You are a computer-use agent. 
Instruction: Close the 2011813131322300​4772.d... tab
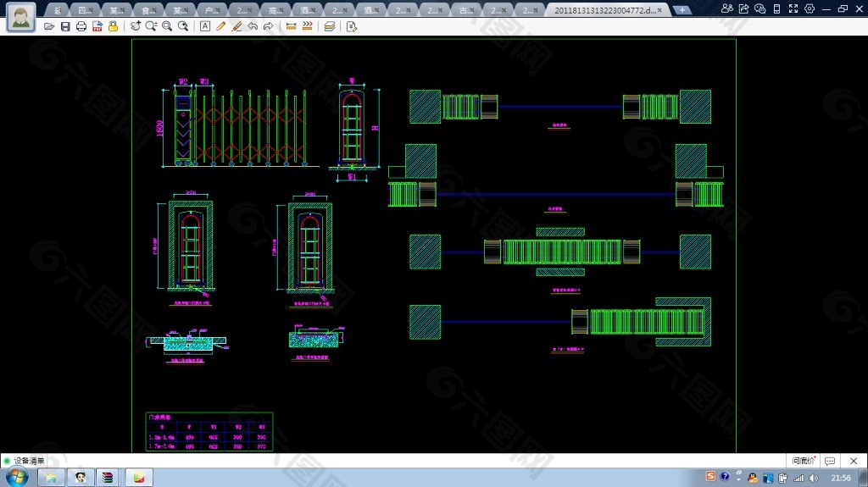click(x=659, y=10)
